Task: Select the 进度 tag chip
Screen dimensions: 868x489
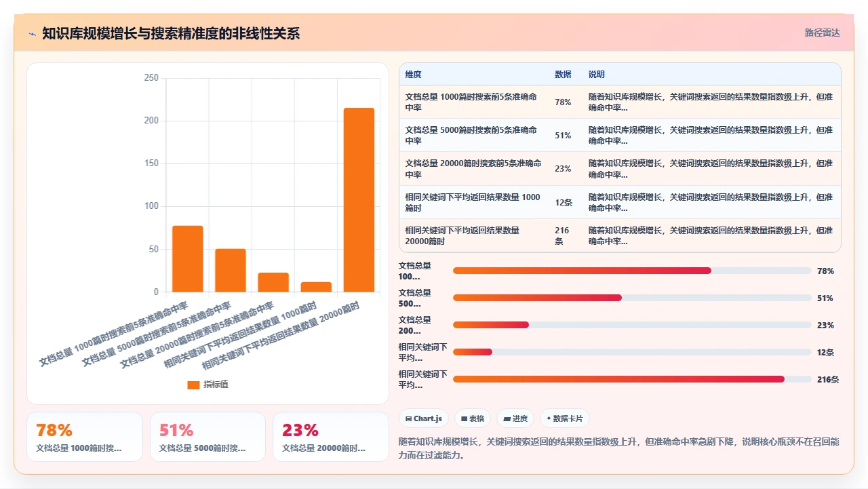Action: (515, 418)
